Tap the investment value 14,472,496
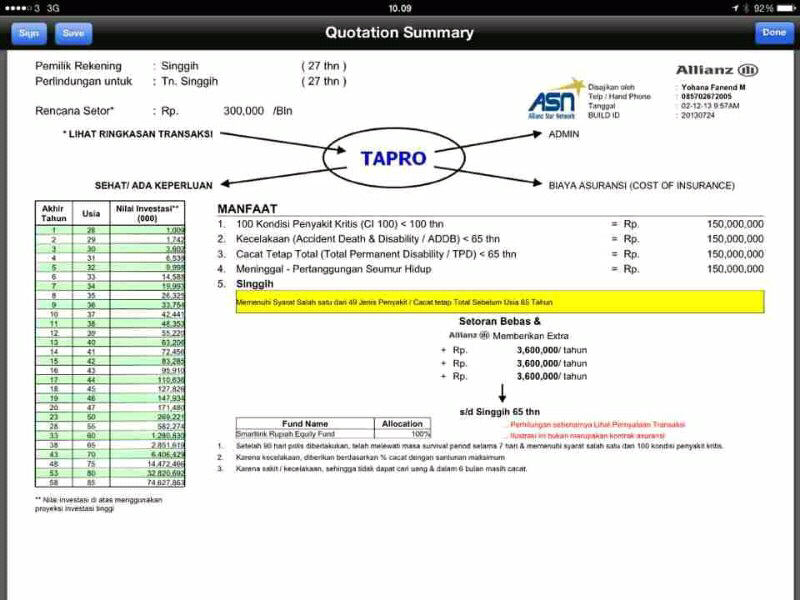 166,464
